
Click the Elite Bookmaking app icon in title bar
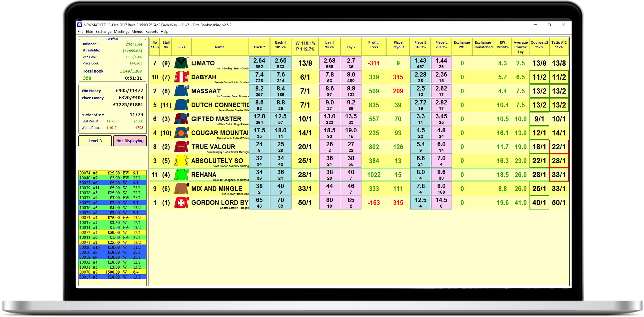click(80, 25)
